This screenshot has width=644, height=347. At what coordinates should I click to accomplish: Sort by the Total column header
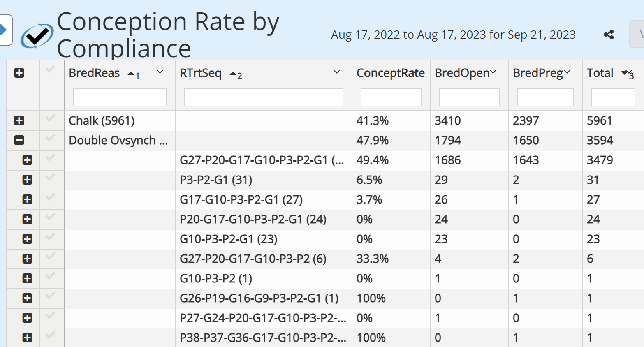point(600,73)
